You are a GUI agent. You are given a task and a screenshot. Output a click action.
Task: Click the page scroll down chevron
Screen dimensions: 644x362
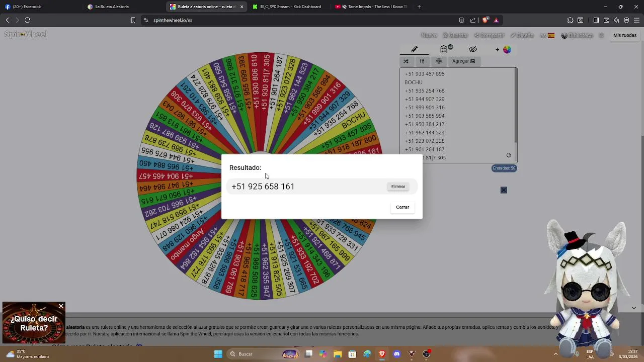634,308
